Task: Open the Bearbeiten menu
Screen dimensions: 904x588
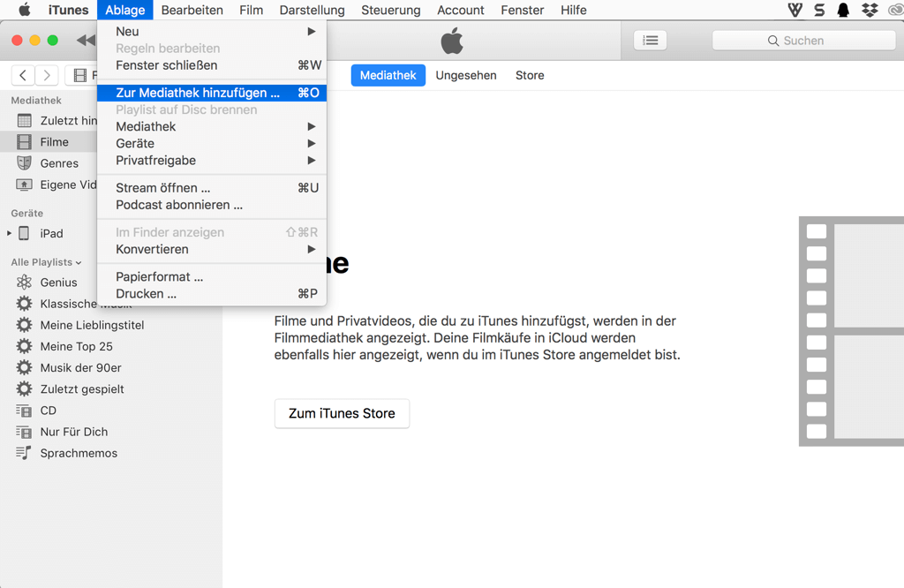Action: [192, 10]
